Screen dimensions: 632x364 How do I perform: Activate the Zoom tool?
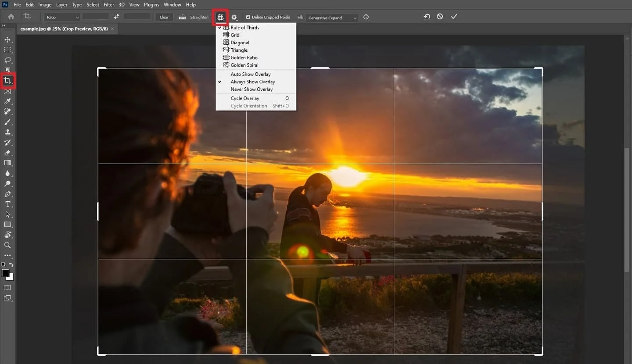[7, 245]
